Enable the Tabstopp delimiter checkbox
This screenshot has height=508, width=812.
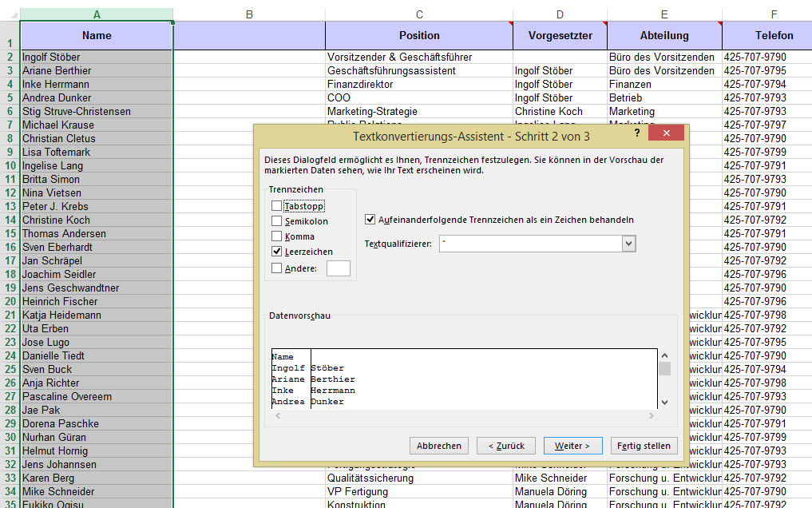pyautogui.click(x=277, y=206)
